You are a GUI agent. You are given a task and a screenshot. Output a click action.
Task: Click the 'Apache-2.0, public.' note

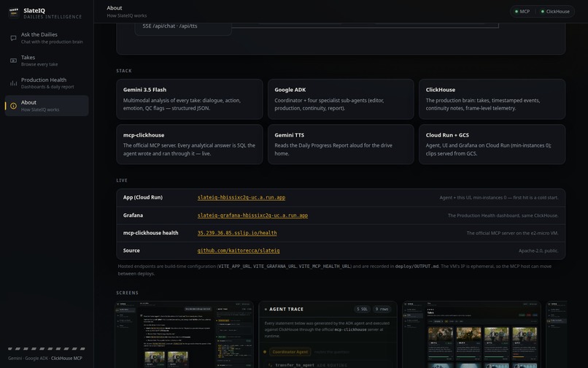point(538,251)
